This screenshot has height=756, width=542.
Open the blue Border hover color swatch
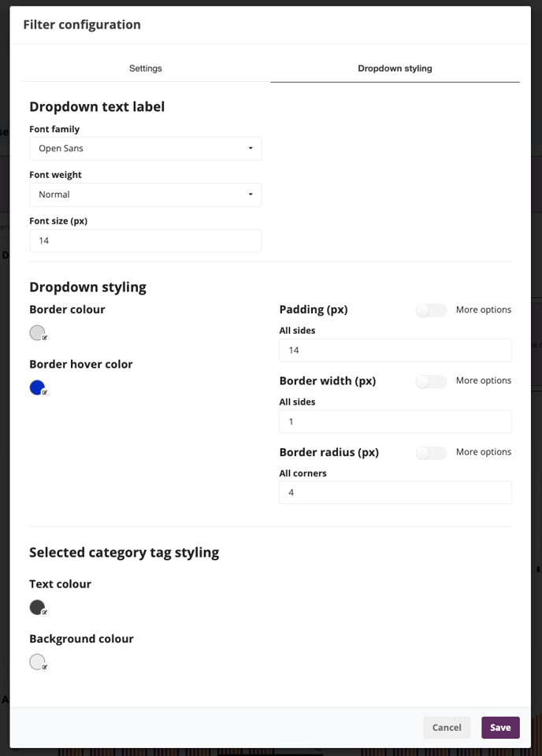click(x=37, y=387)
